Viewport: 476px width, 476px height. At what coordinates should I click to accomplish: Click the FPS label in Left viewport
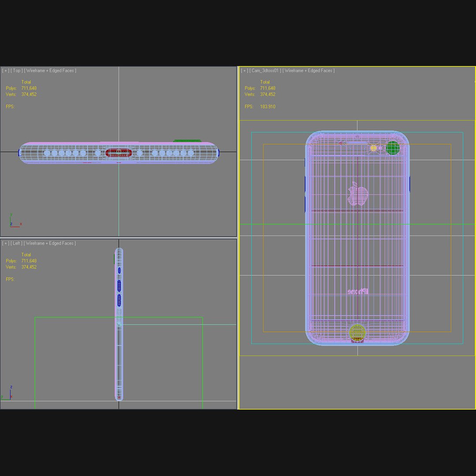coord(10,279)
